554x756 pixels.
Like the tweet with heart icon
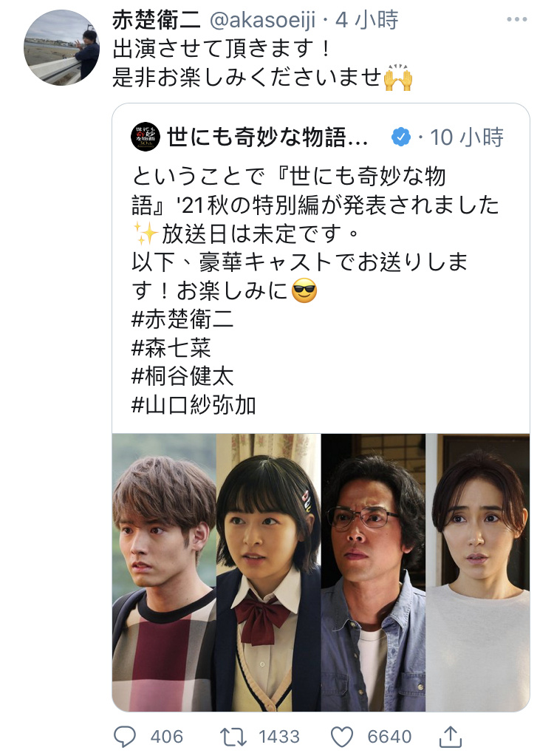tap(342, 737)
